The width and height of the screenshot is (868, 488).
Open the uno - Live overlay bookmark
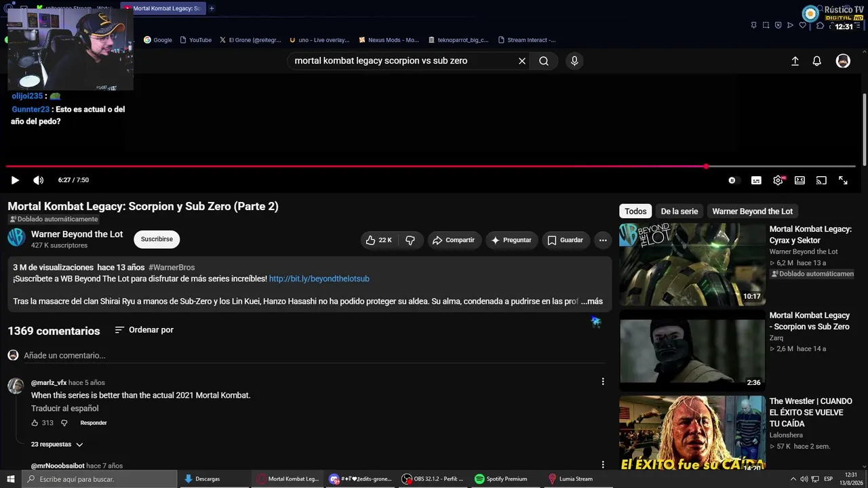(319, 40)
